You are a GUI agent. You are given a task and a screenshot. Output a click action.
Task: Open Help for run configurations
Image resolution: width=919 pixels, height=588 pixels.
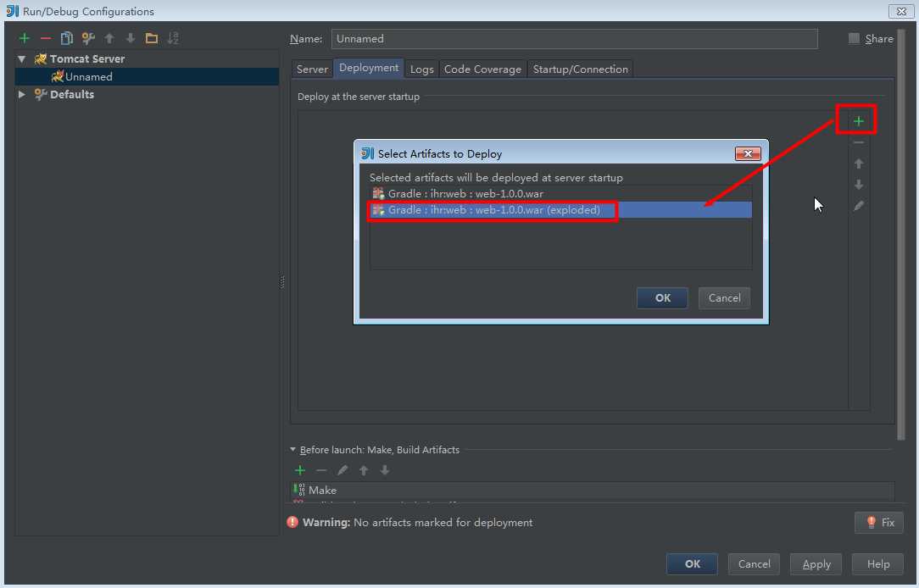878,564
